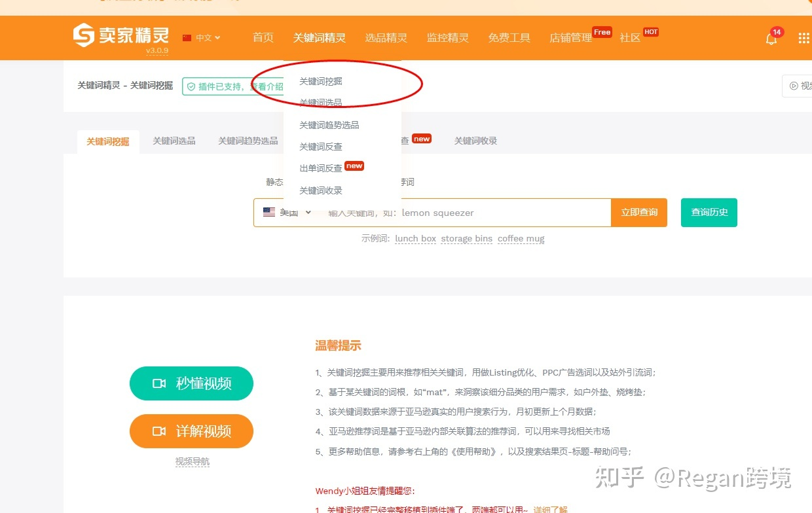Open the 关键词精灵 navigation dropdown

[x=319, y=38]
